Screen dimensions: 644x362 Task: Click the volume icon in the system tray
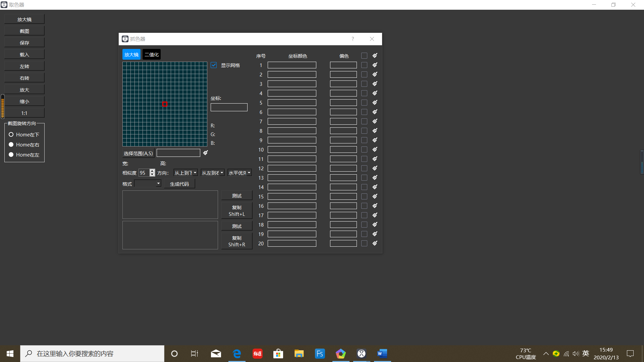tap(576, 354)
